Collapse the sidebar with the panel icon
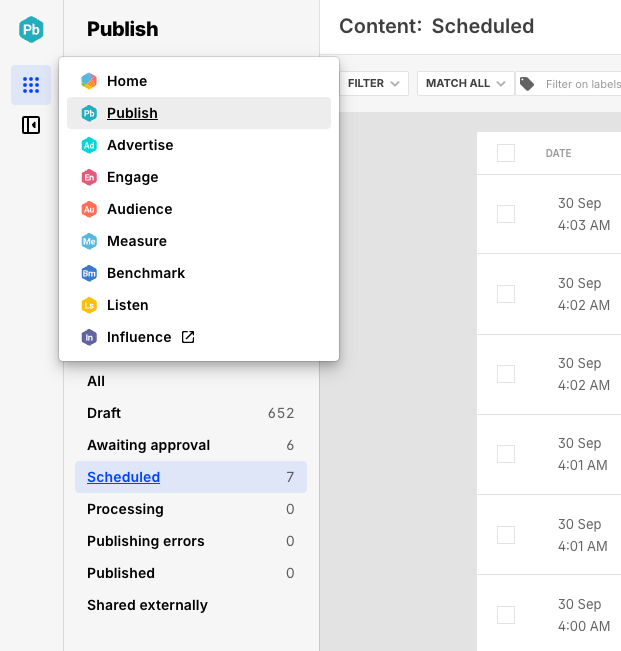Screen dimensions: 621x651 (x=31, y=125)
